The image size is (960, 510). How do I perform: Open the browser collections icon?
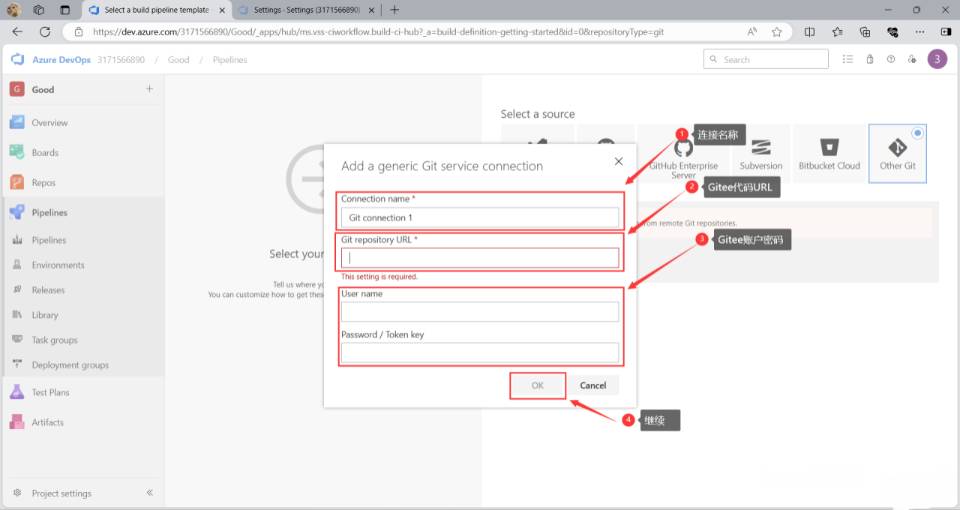point(864,32)
